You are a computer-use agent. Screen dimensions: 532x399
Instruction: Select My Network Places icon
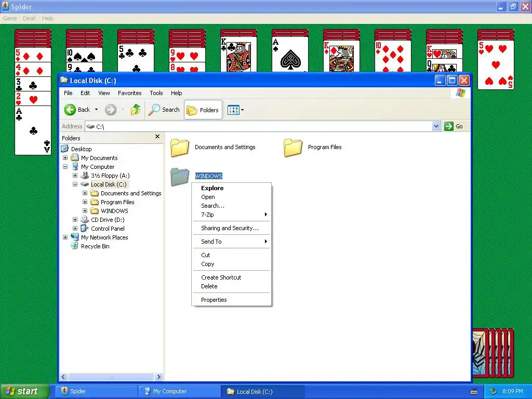coord(75,237)
